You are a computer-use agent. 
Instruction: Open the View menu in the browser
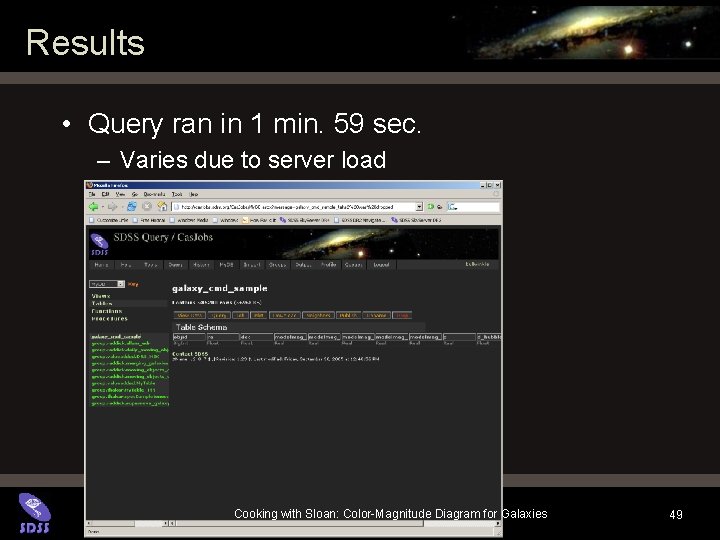point(120,194)
